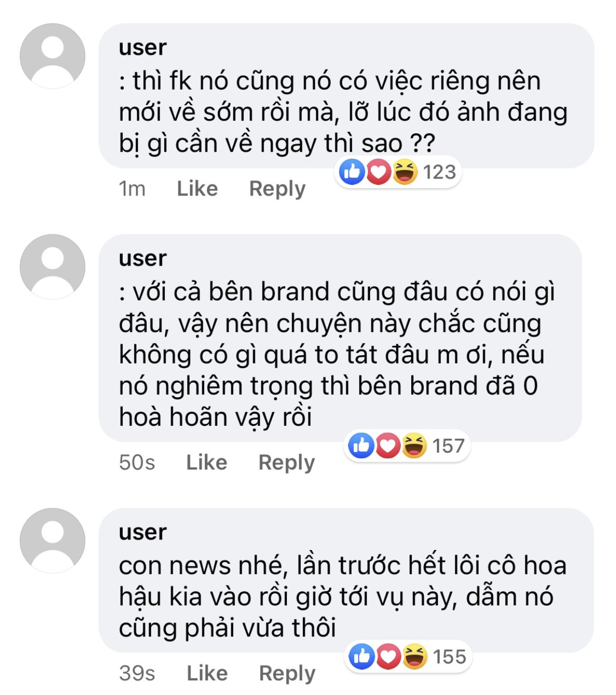
Task: Reply to the comment posted 39s ago
Action: pyautogui.click(x=287, y=673)
